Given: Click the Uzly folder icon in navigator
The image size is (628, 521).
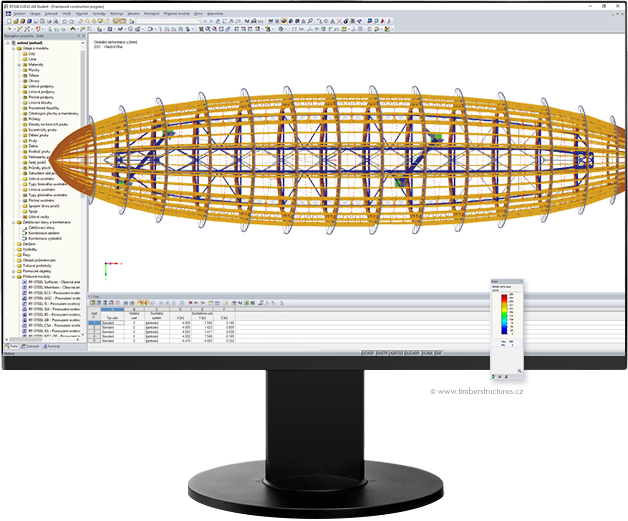Looking at the screenshot, I should [25, 54].
